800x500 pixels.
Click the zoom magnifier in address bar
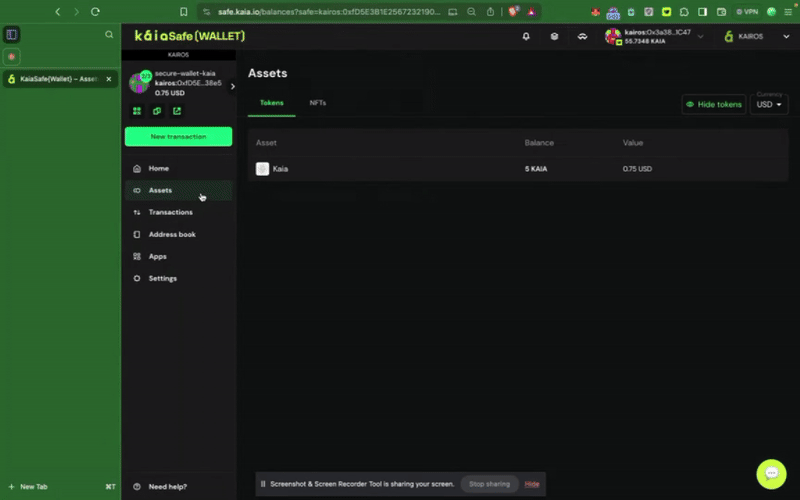click(x=471, y=11)
